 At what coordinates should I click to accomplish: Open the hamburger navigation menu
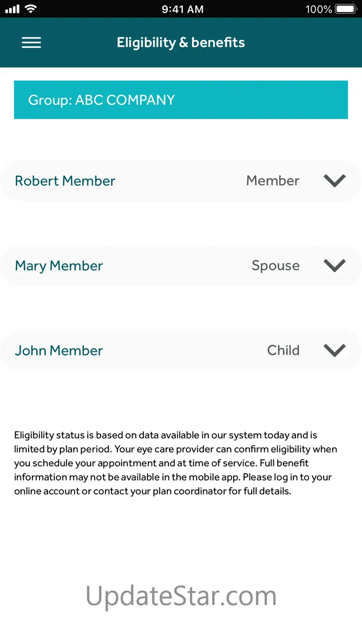[x=31, y=43]
